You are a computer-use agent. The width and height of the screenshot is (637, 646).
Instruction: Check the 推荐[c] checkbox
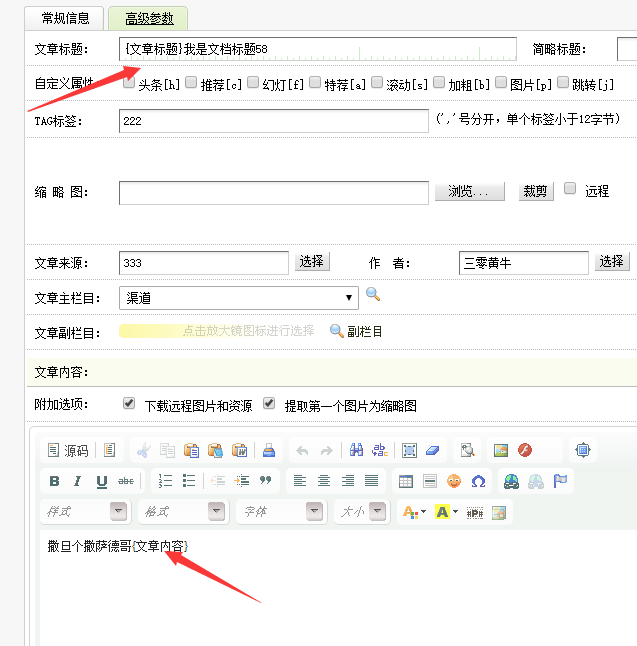(x=191, y=82)
